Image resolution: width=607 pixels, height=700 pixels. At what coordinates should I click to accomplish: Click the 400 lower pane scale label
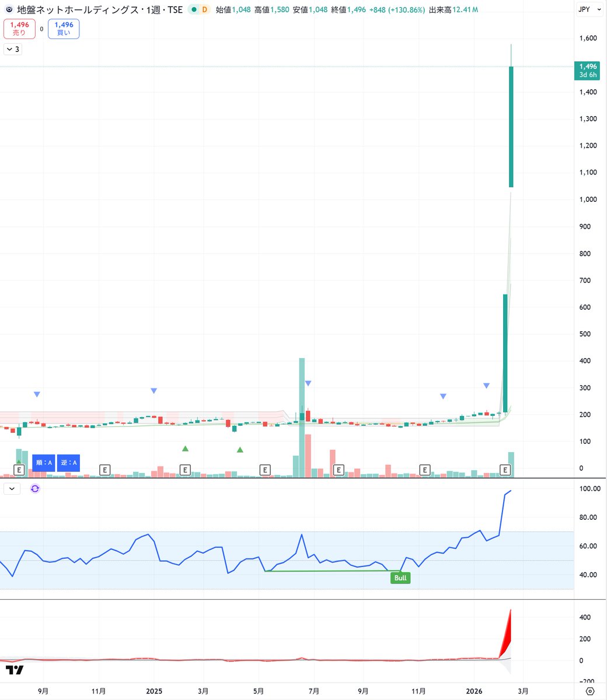pyautogui.click(x=585, y=617)
